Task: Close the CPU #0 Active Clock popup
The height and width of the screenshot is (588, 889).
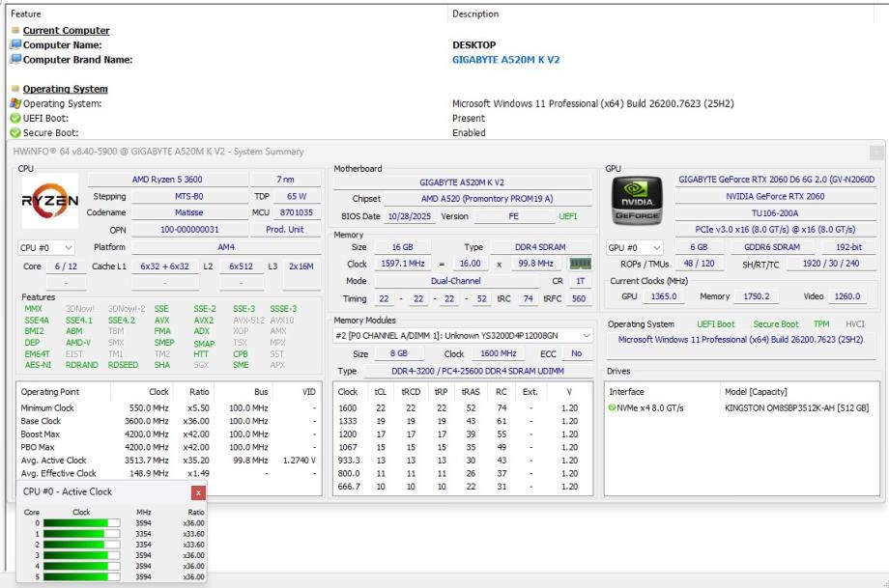Action: click(x=198, y=492)
